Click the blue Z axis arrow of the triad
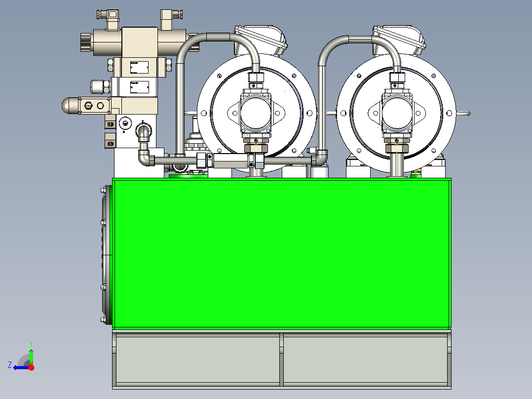The width and height of the screenshot is (532, 399). tap(20, 368)
